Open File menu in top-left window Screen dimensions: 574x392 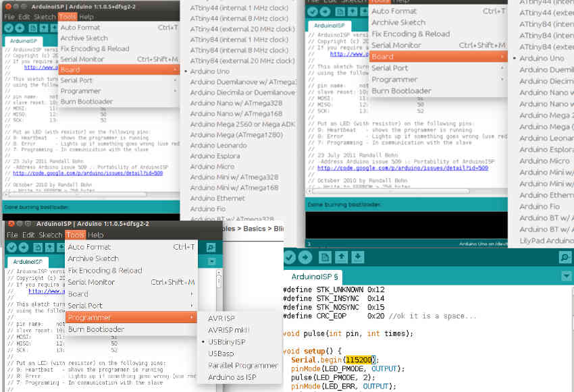[9, 17]
